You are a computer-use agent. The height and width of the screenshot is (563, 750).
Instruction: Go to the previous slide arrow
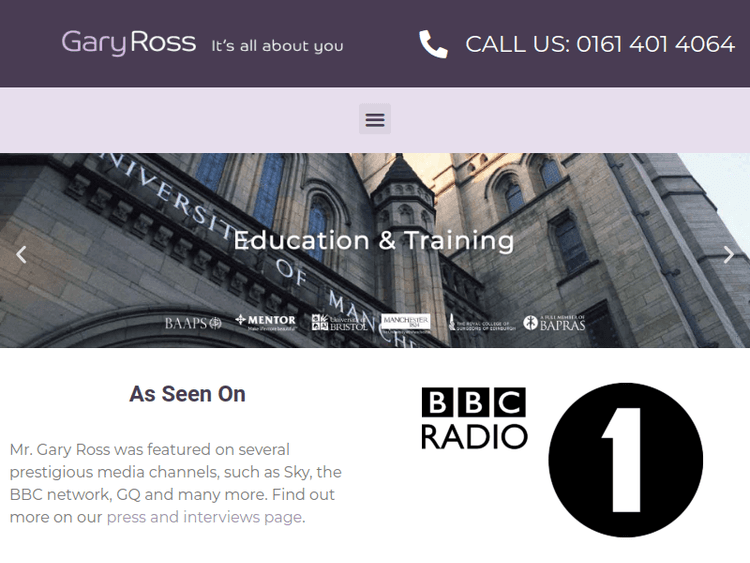(21, 254)
